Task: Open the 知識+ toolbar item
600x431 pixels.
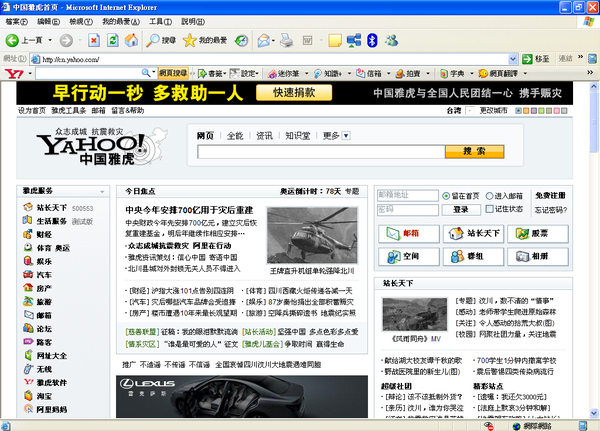Action: [x=328, y=73]
